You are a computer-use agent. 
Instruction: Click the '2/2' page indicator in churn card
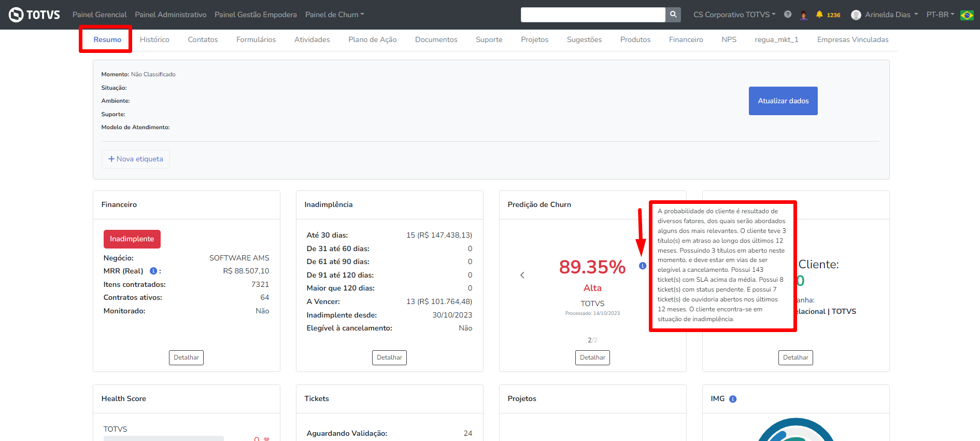click(592, 340)
